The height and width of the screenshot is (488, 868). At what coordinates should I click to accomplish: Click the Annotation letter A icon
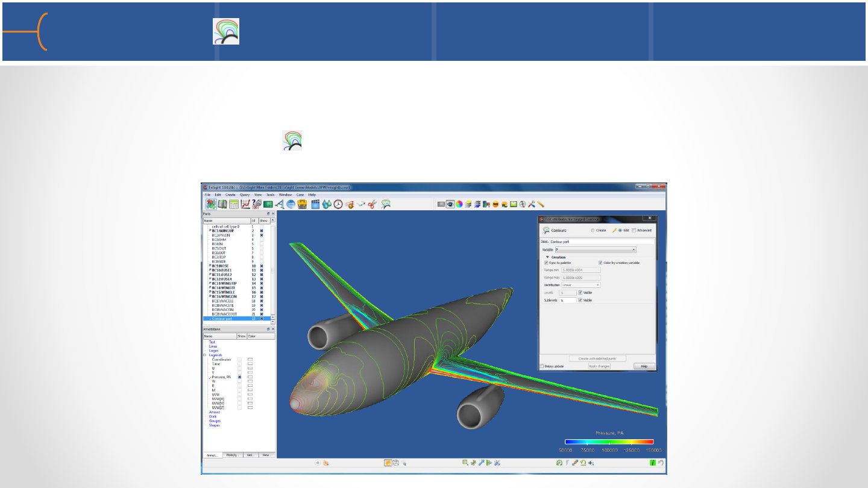280,204
